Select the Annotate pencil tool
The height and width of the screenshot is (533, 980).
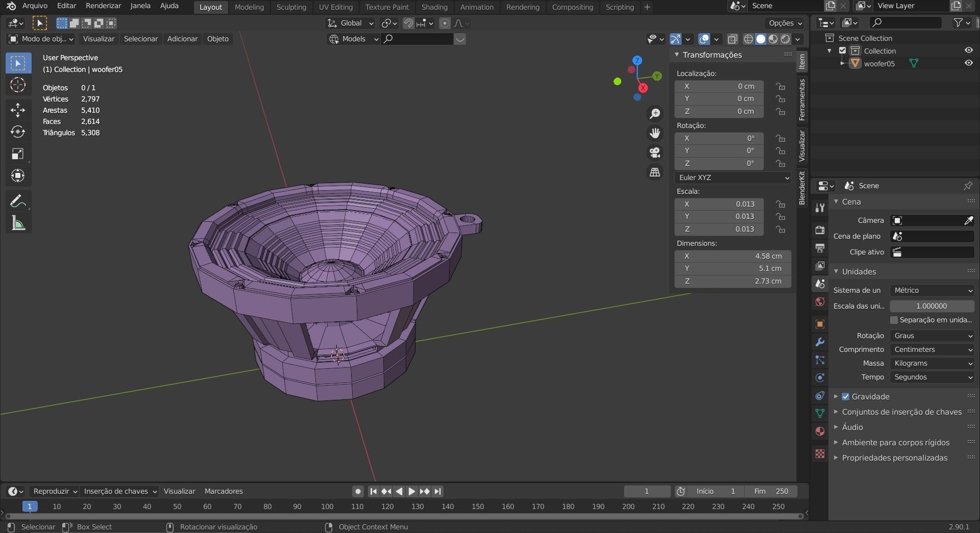tap(18, 201)
